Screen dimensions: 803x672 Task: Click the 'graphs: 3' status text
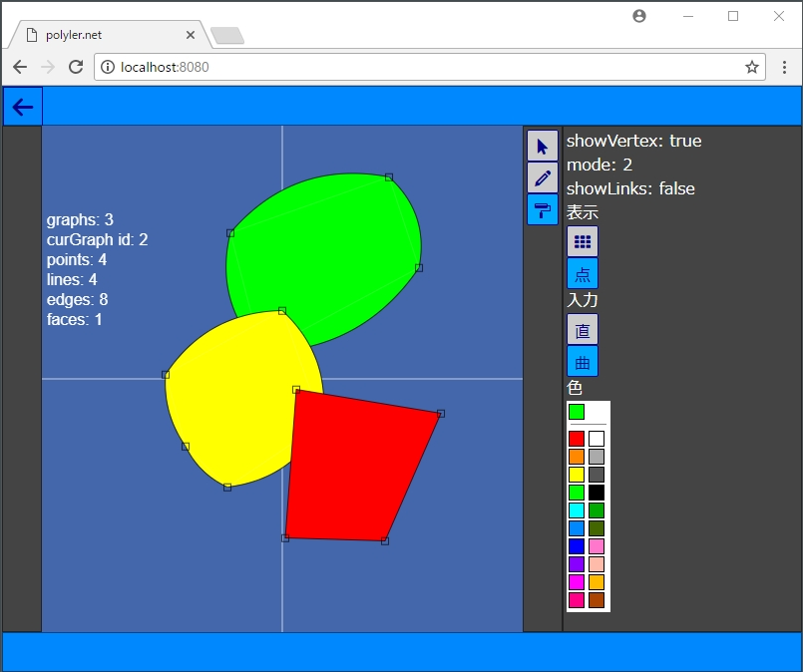point(80,219)
